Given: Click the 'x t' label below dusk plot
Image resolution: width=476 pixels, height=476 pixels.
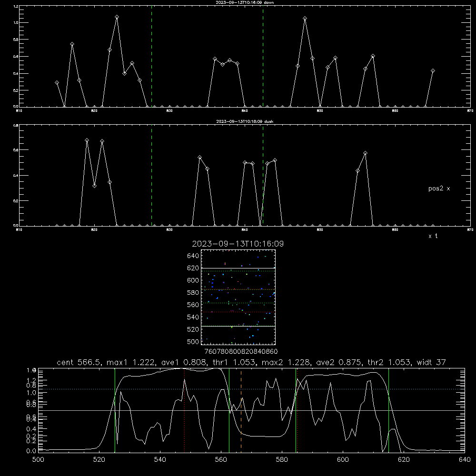Looking at the screenshot, I should pyautogui.click(x=433, y=236).
